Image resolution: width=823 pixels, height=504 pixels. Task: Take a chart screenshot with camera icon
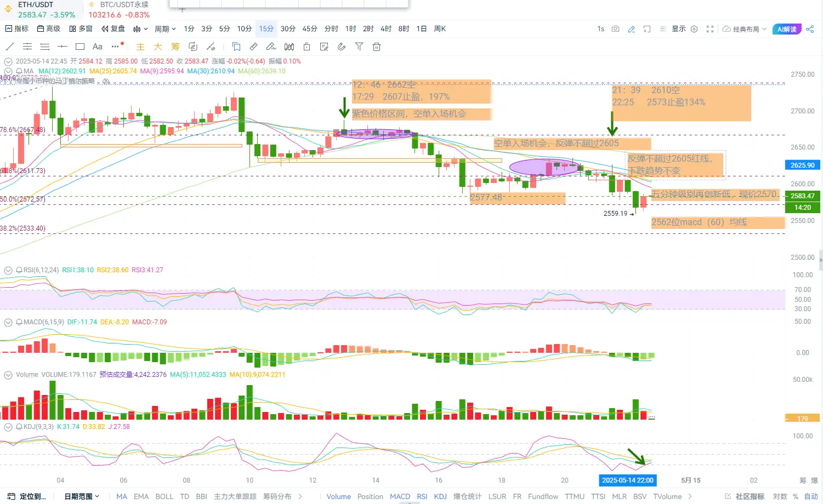pyautogui.click(x=616, y=28)
